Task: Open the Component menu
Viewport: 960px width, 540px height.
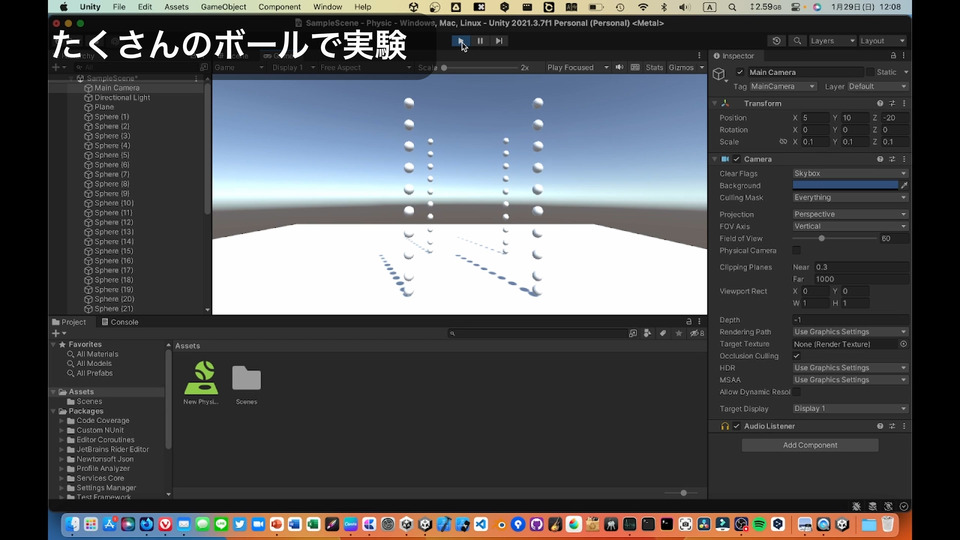Action: tap(279, 7)
